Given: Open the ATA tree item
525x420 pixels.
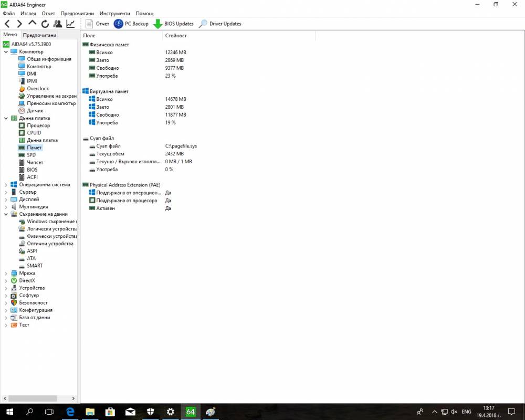Looking at the screenshot, I should click(27, 258).
